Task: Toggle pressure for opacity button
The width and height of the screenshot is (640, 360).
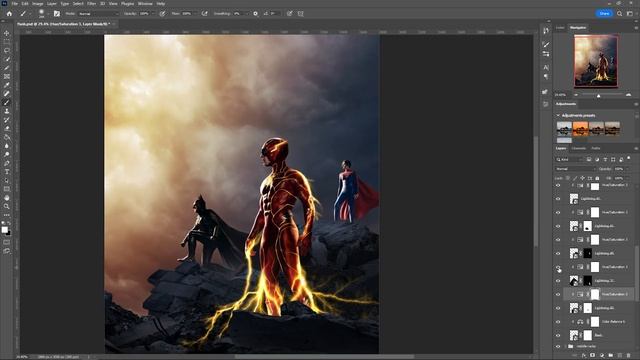Action: 162,13
